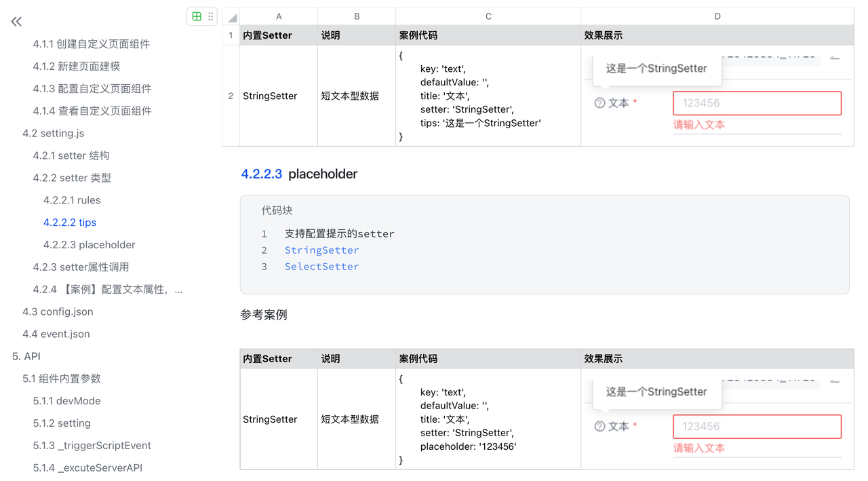Open SelectSetter link in code block
Viewport: 868px width, 481px height.
[321, 267]
